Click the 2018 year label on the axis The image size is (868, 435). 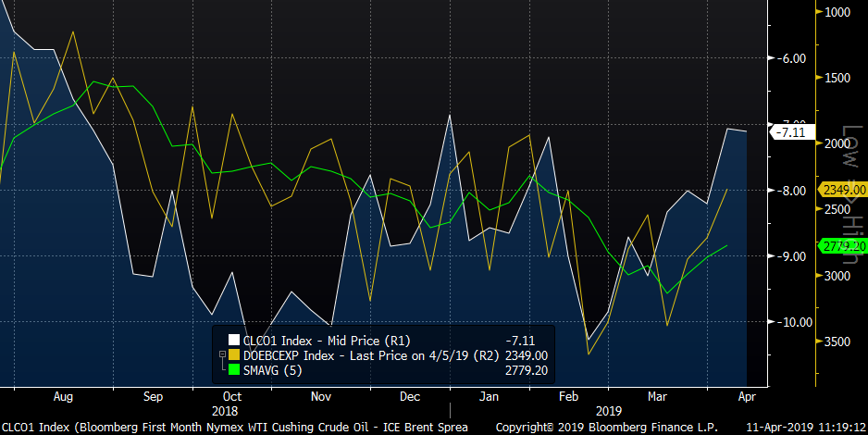coord(225,409)
